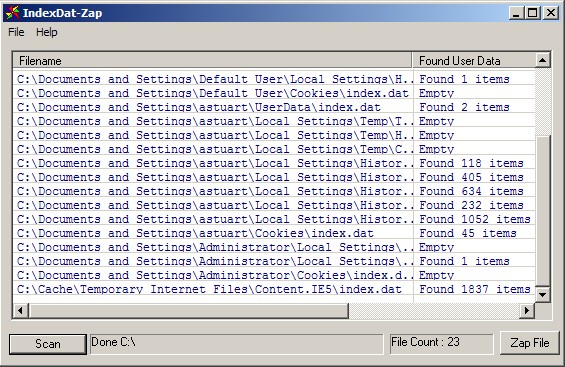Select the C:\Cache\Temporary Internet Files row
565x367 pixels.
(274, 289)
